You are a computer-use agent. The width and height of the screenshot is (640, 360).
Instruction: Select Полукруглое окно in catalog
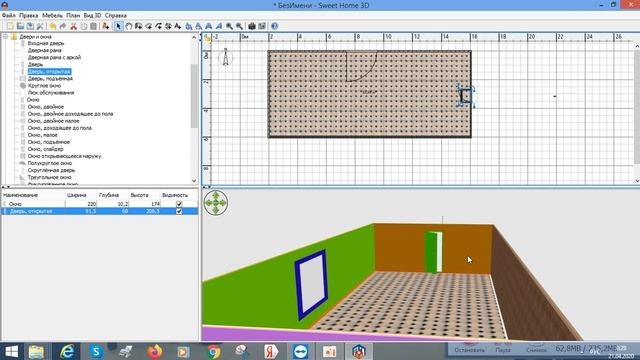click(x=49, y=163)
